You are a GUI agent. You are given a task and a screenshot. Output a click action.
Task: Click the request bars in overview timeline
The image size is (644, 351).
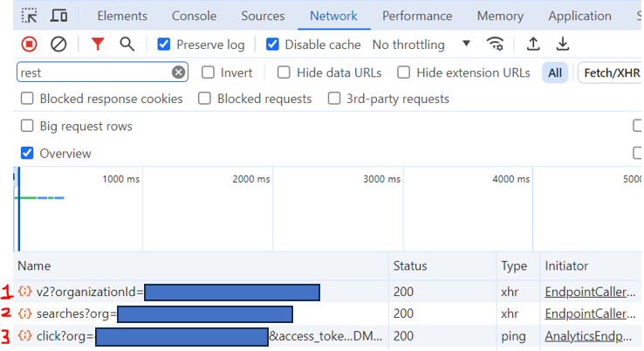39,198
